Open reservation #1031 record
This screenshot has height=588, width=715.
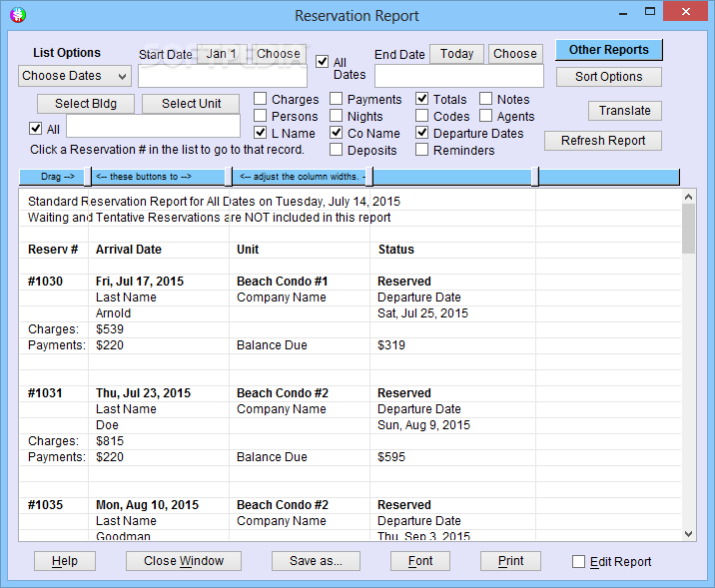click(45, 393)
